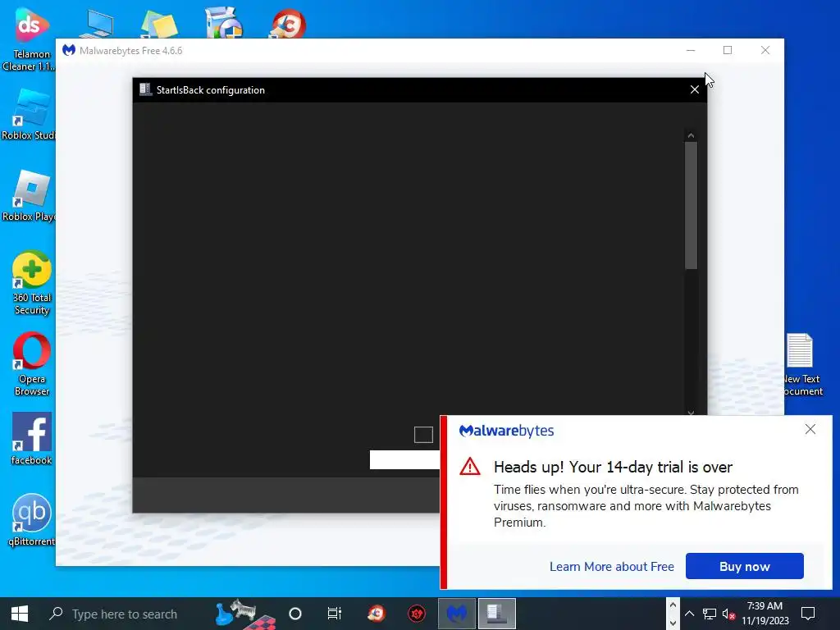
Task: Click the 'Heads up! Your 14-day trial is over' heading
Action: click(x=613, y=467)
